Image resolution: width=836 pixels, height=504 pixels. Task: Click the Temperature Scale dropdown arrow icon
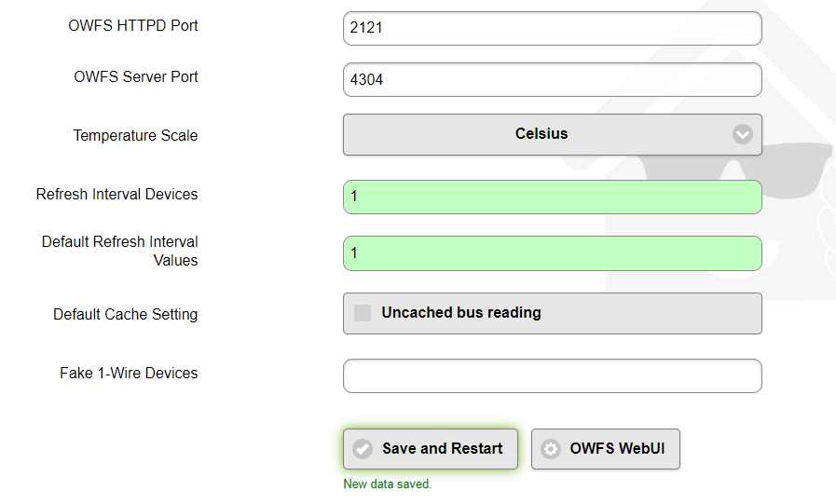point(742,134)
